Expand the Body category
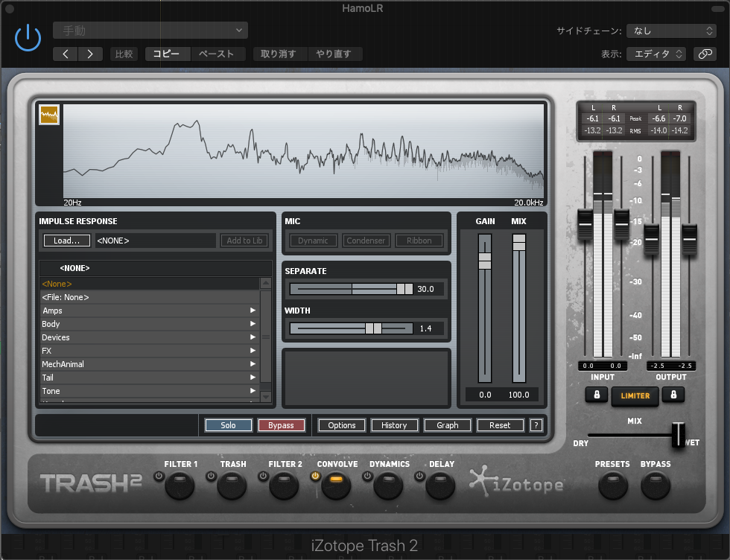Image resolution: width=730 pixels, height=560 pixels. pyautogui.click(x=150, y=324)
